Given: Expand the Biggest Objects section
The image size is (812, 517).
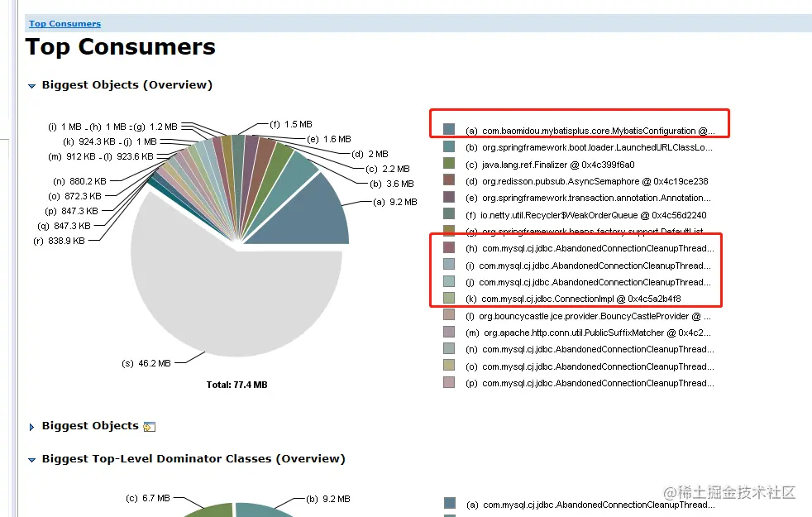Looking at the screenshot, I should [x=31, y=427].
